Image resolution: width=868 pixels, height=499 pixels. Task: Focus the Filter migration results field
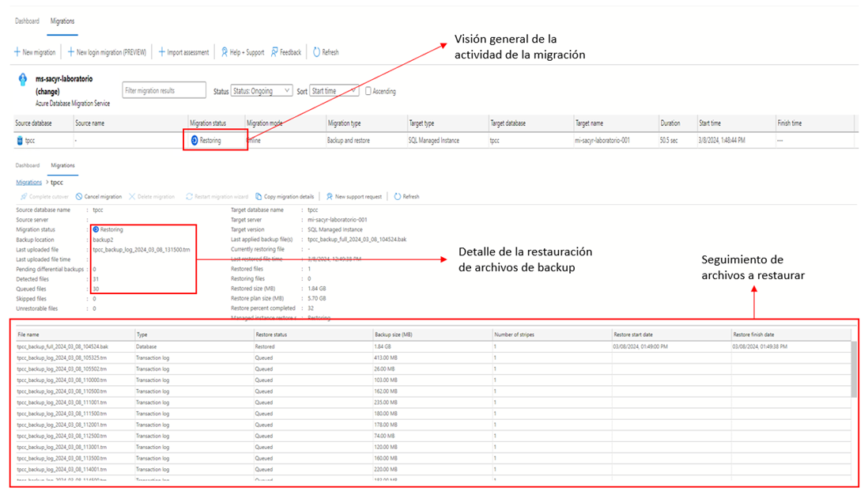point(164,90)
